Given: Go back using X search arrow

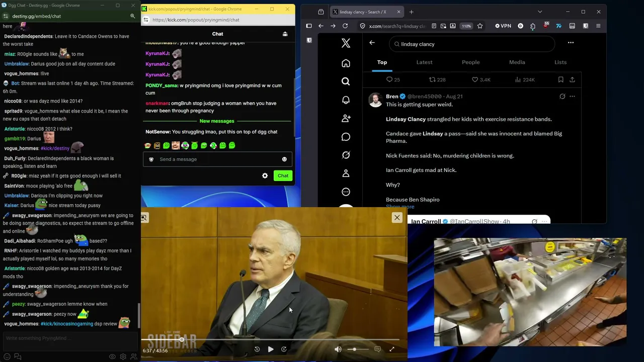Looking at the screenshot, I should click(372, 43).
